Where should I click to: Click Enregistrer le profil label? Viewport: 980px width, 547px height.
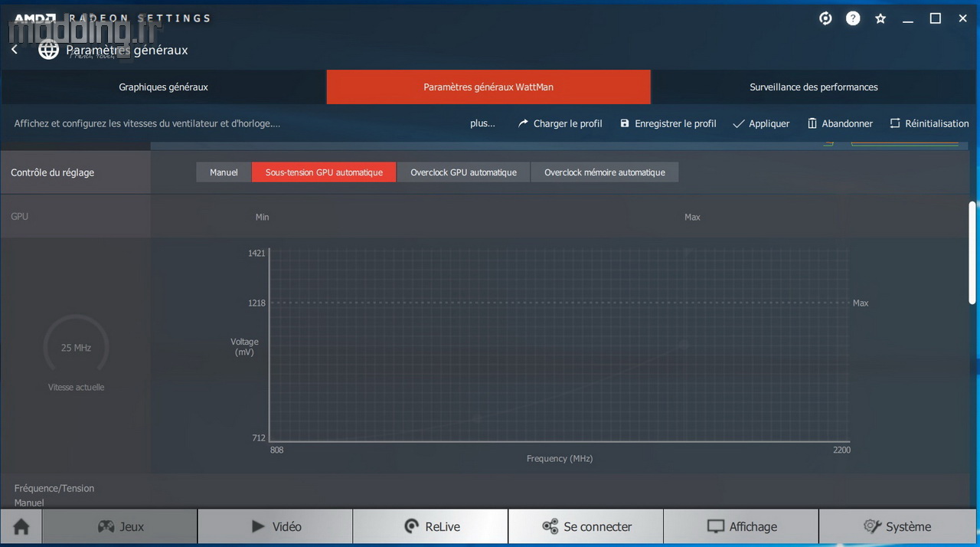click(x=676, y=123)
